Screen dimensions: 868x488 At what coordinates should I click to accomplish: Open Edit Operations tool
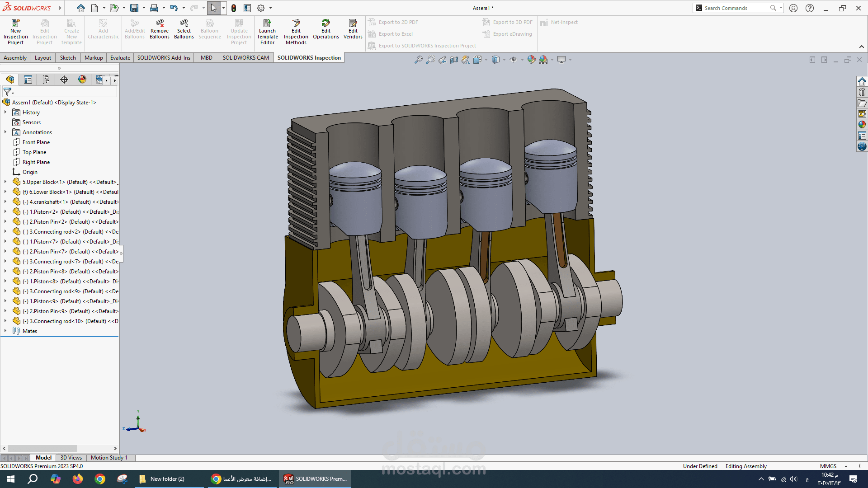tap(326, 29)
